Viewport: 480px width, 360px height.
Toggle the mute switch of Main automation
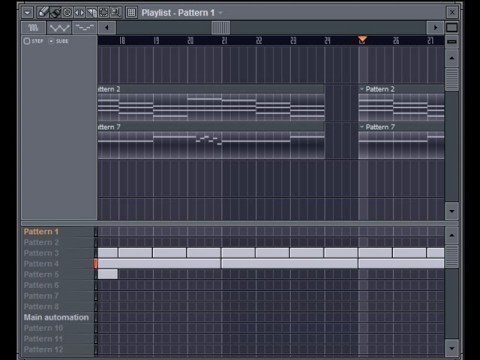click(x=96, y=317)
